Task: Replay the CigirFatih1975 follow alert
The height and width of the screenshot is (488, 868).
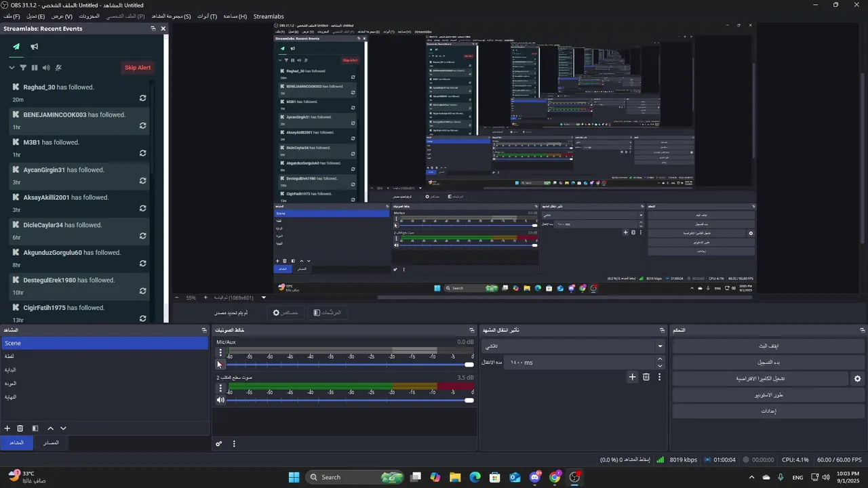Action: pyautogui.click(x=142, y=319)
